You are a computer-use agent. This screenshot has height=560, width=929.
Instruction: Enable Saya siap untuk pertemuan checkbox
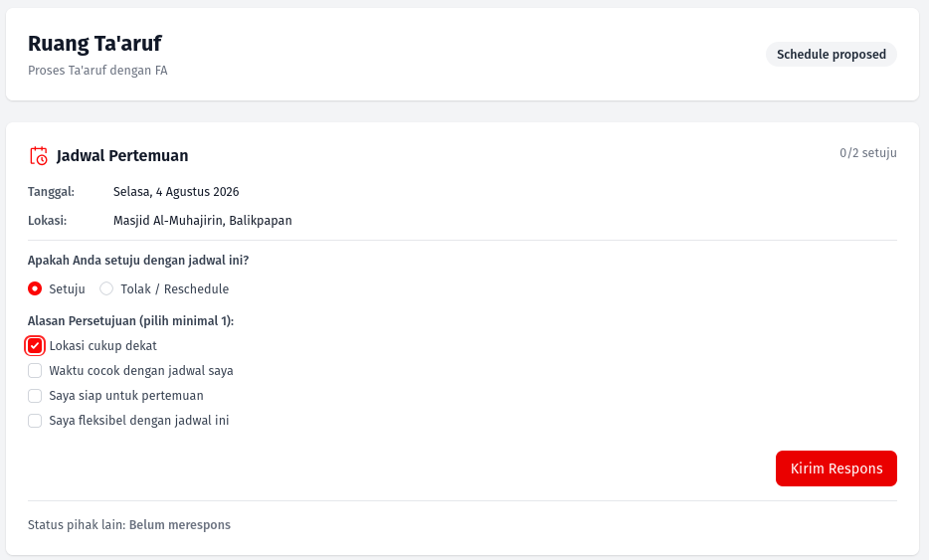click(35, 395)
